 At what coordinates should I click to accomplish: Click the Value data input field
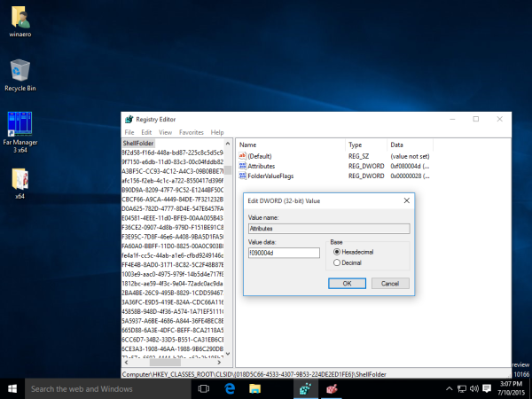[x=284, y=253]
